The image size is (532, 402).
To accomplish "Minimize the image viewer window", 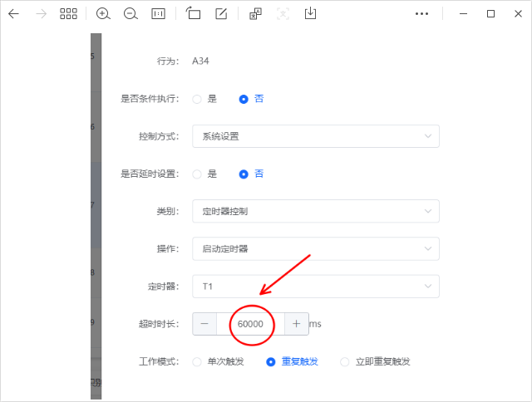I will coord(464,14).
